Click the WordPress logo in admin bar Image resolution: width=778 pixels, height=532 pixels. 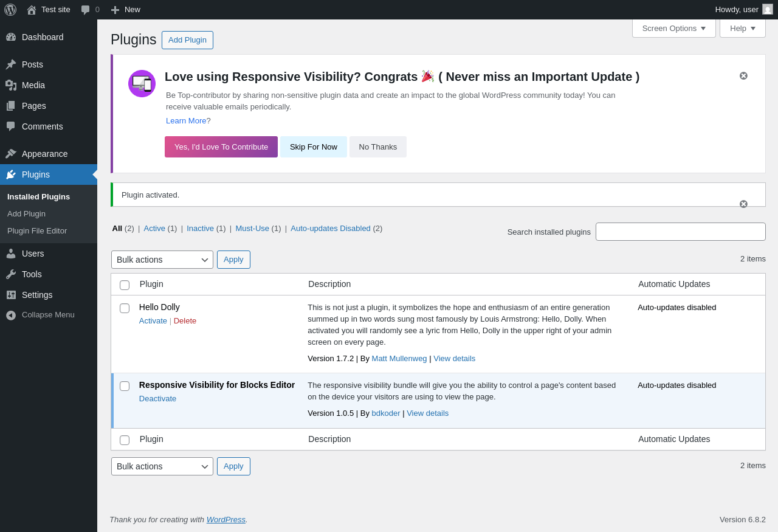10,10
